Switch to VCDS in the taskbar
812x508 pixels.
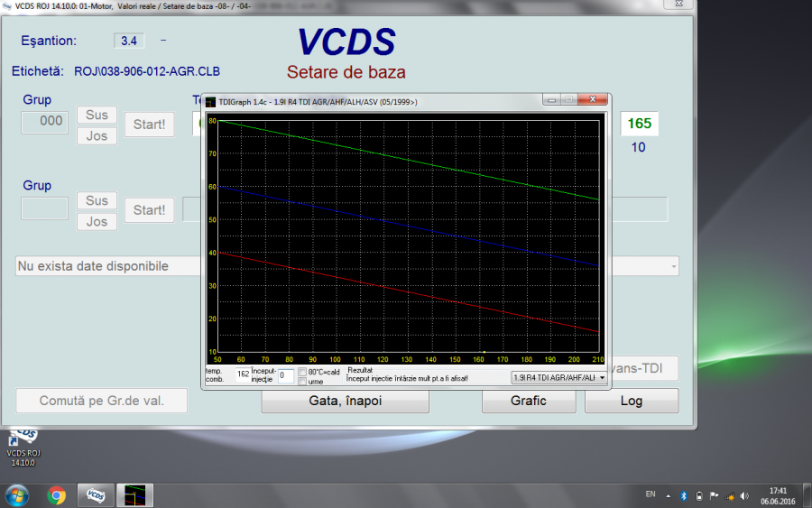coord(96,494)
